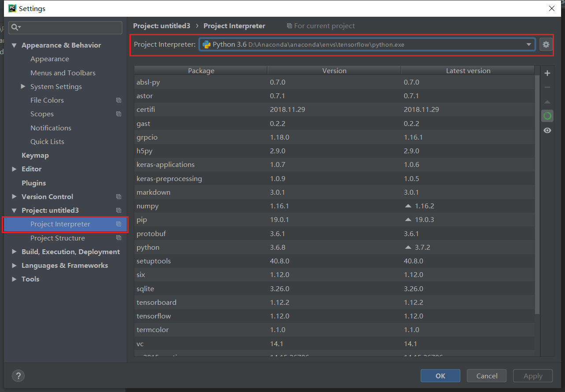Screen dimensions: 565x392
Task: Install a new package with the plus icon
Action: (x=547, y=73)
